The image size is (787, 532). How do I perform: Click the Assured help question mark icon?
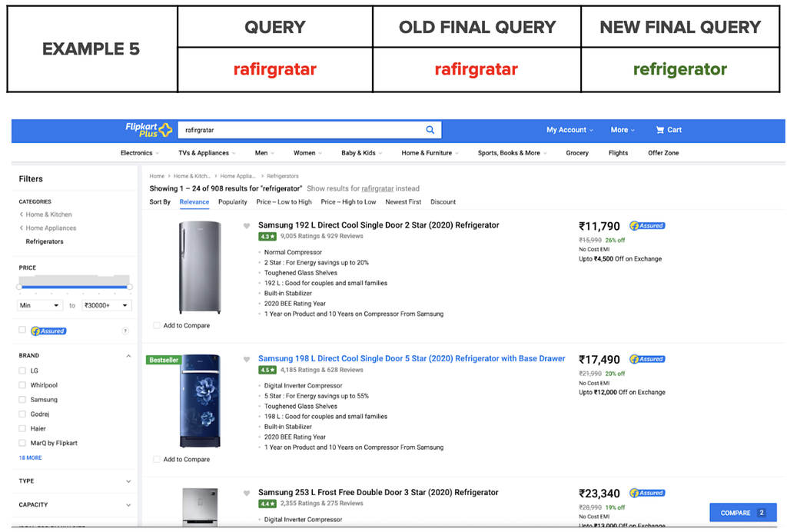tap(125, 331)
